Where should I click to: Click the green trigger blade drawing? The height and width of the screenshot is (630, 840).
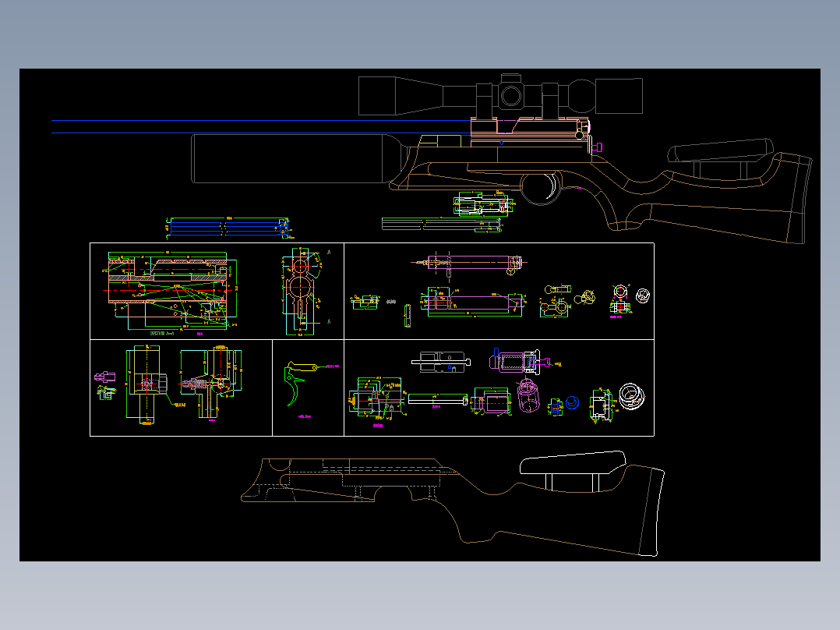tap(294, 388)
